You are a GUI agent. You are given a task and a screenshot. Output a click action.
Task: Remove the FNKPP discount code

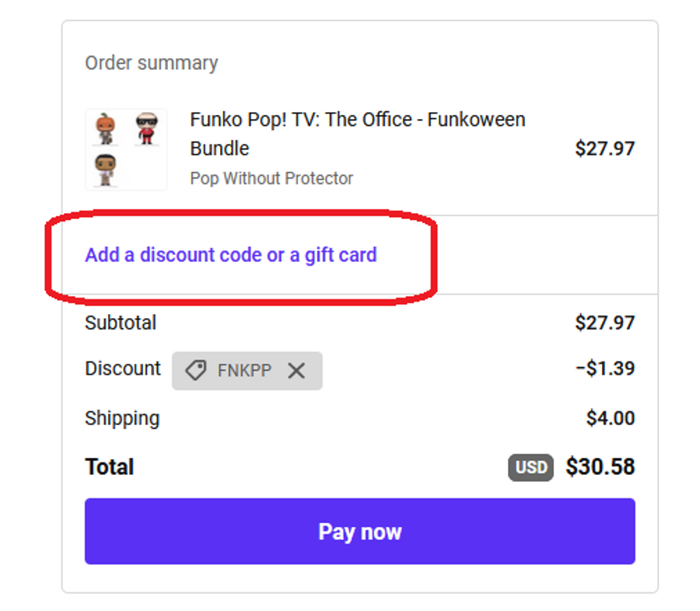coord(296,371)
